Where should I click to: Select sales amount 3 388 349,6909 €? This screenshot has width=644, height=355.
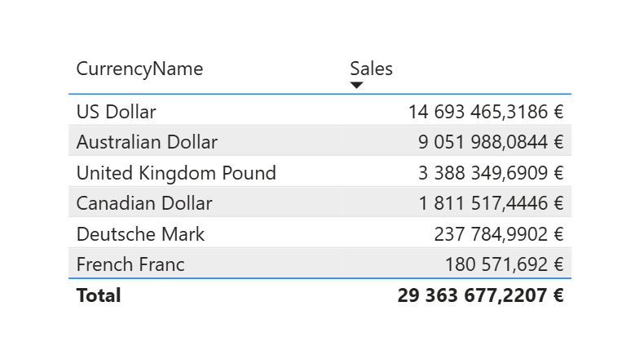[490, 173]
